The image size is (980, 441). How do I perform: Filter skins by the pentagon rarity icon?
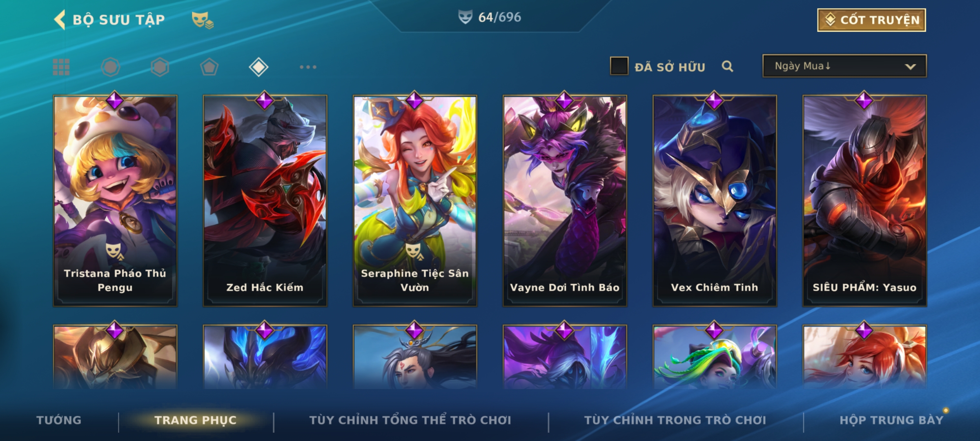209,67
